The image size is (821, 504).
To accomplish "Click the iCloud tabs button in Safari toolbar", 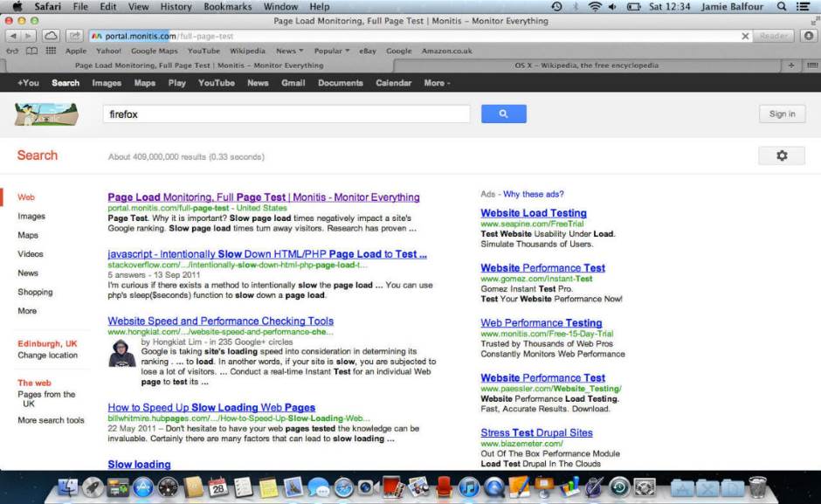I will coord(51,36).
